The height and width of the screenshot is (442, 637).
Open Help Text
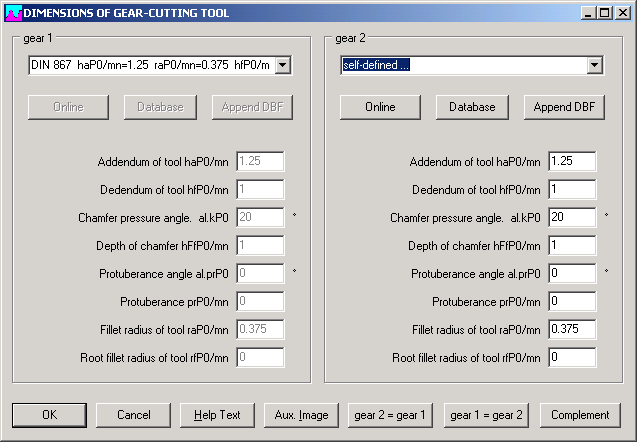(x=217, y=415)
